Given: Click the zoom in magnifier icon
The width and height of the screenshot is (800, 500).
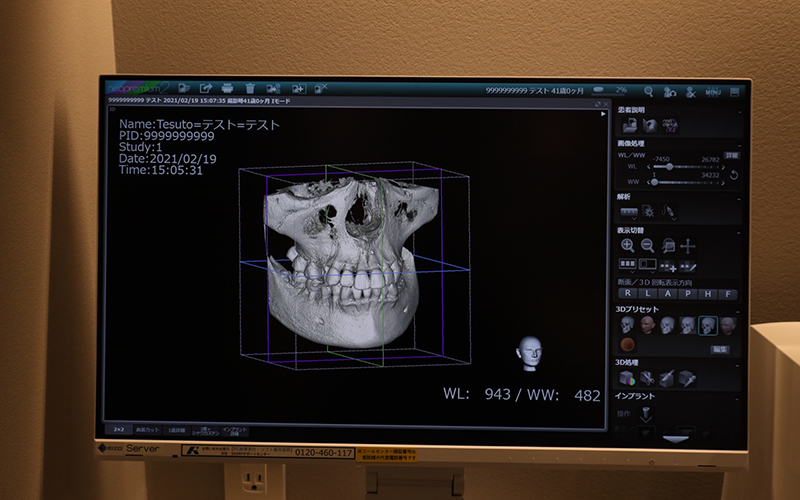Looking at the screenshot, I should pyautogui.click(x=628, y=246).
